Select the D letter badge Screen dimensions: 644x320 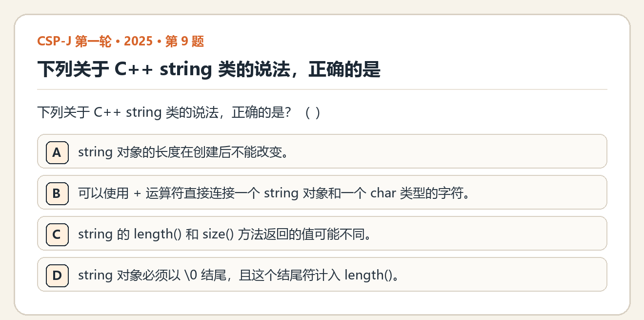point(57,275)
